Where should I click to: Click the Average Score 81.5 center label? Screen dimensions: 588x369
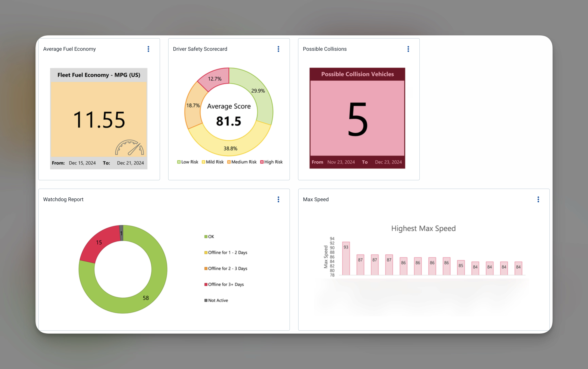[x=229, y=115]
